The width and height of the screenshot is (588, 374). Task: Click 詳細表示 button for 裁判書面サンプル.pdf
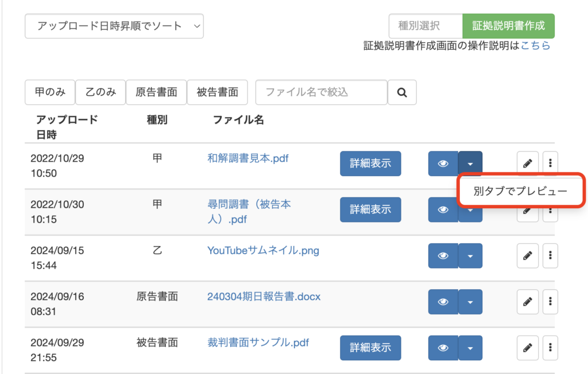370,348
